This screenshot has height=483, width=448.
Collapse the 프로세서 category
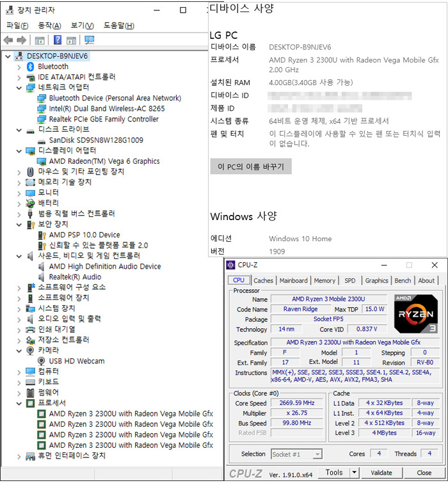click(19, 403)
